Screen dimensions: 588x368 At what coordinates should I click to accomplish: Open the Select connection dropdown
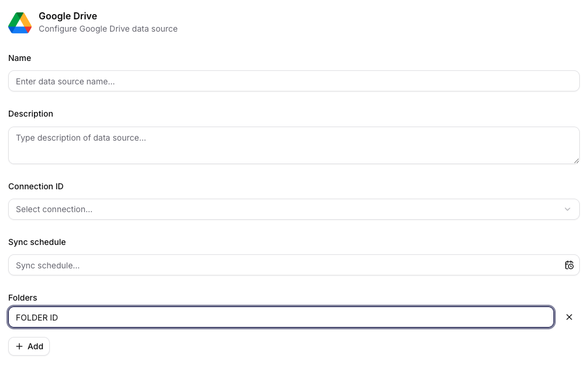[293, 209]
